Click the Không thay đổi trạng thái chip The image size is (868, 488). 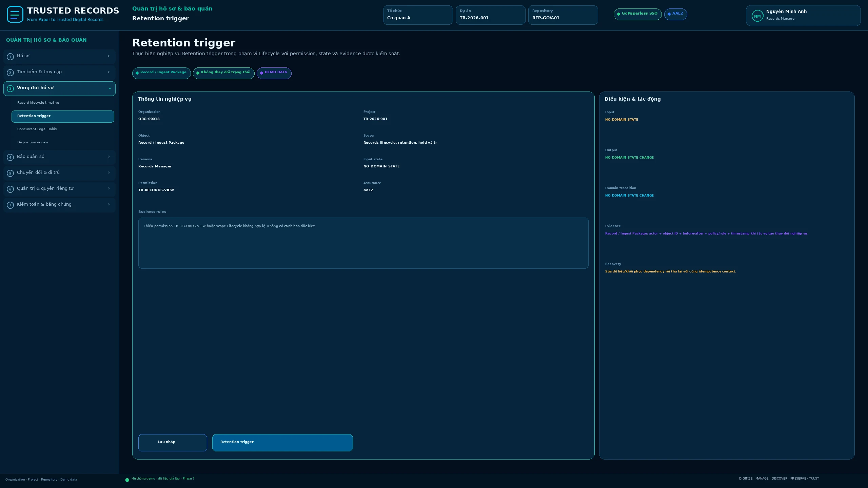click(223, 73)
